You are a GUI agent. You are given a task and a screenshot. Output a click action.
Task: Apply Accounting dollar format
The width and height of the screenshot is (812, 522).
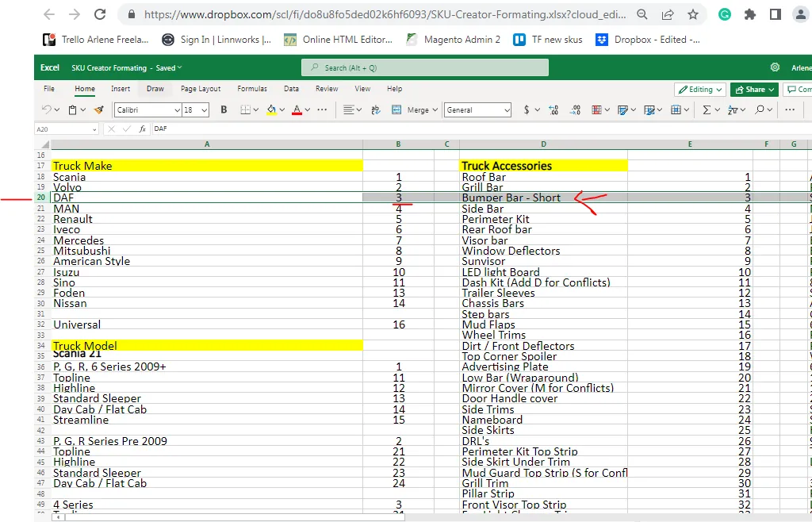[527, 109]
